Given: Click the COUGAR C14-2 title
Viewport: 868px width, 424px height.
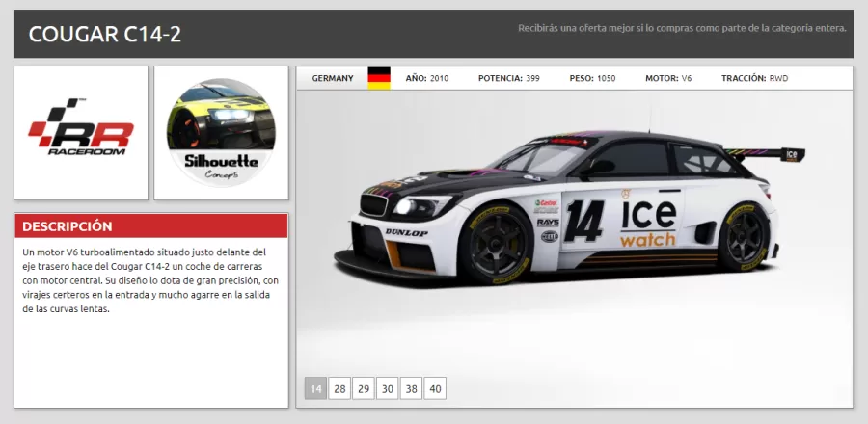Looking at the screenshot, I should pos(104,35).
